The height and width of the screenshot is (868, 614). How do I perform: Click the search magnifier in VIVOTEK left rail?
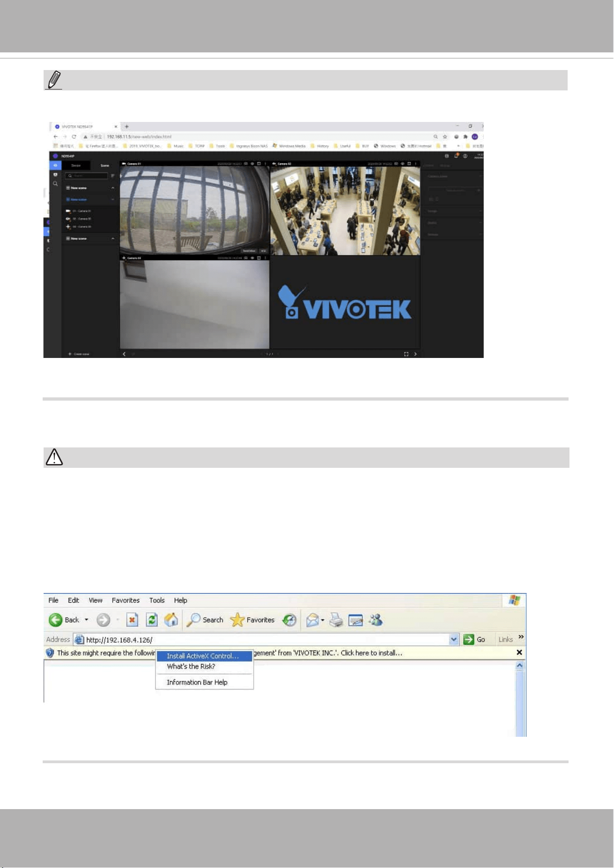point(55,184)
